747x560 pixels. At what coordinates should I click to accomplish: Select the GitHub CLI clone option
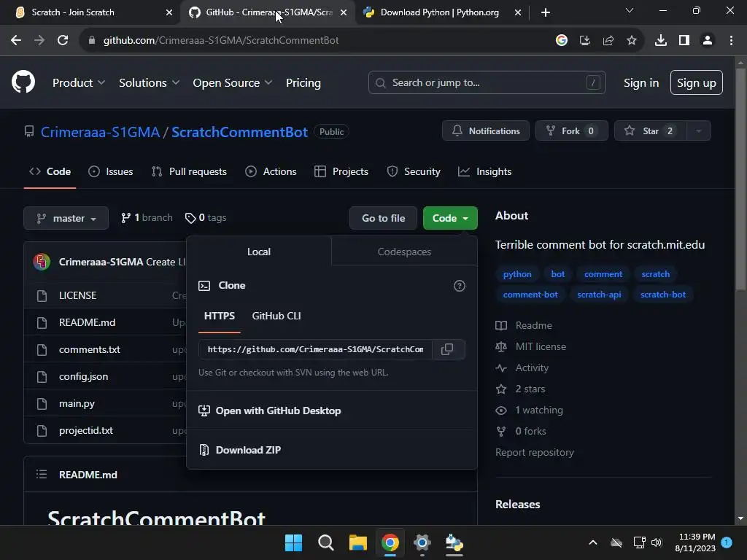tap(276, 316)
